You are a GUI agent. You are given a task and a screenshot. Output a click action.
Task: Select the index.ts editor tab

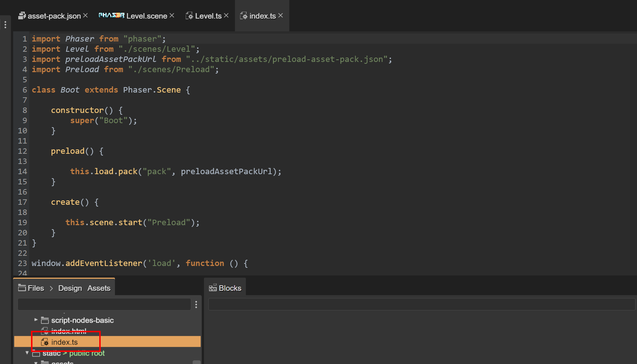[x=262, y=16]
